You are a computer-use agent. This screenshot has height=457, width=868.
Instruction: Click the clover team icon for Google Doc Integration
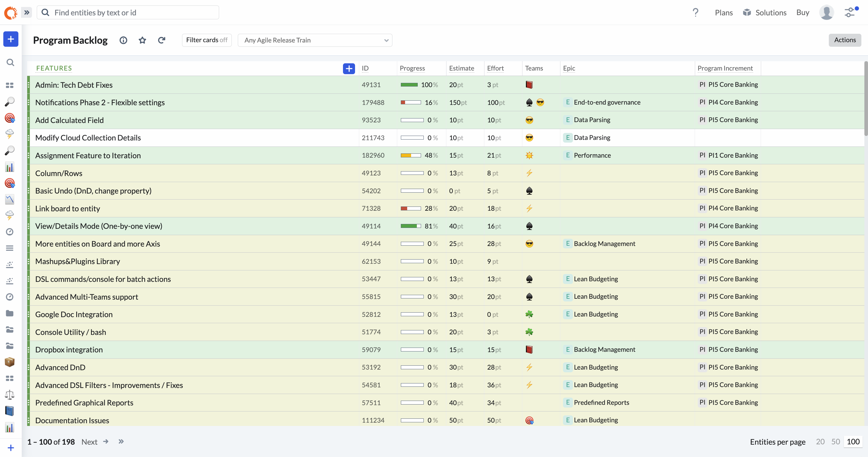(x=529, y=314)
